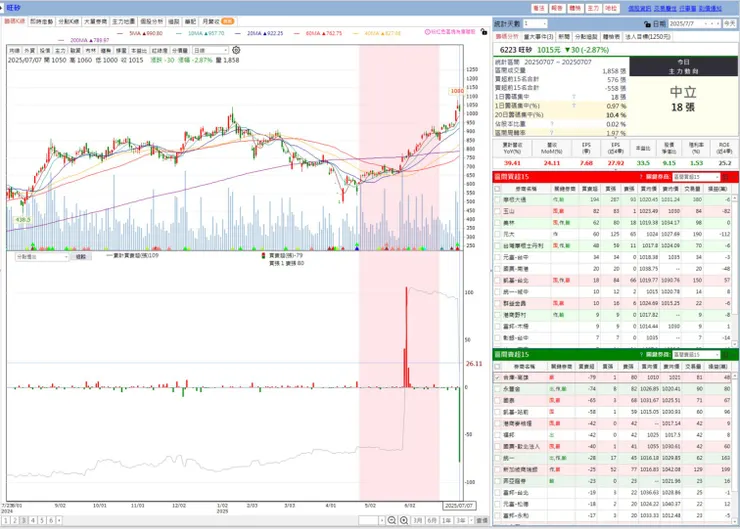Toggle the 本益比 overlay button

coord(138,50)
